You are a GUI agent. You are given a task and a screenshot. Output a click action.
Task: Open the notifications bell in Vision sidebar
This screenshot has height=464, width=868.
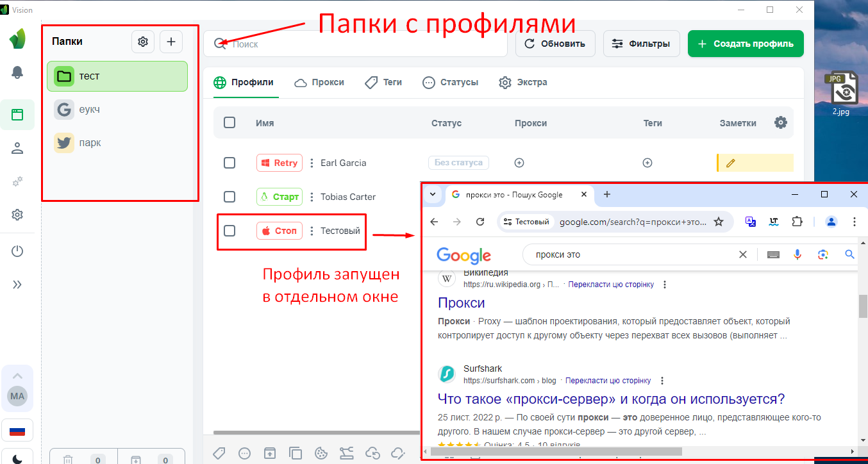pos(17,72)
